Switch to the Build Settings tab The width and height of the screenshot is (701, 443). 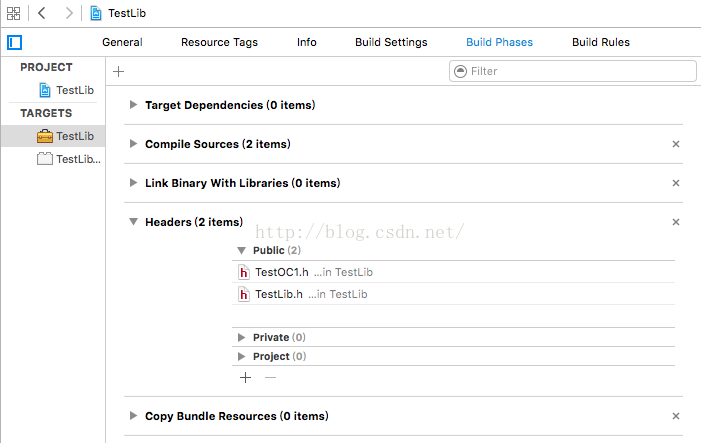391,42
